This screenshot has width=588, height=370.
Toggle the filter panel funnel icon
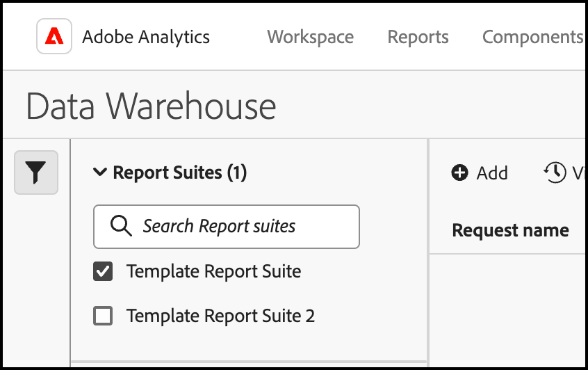(x=36, y=172)
